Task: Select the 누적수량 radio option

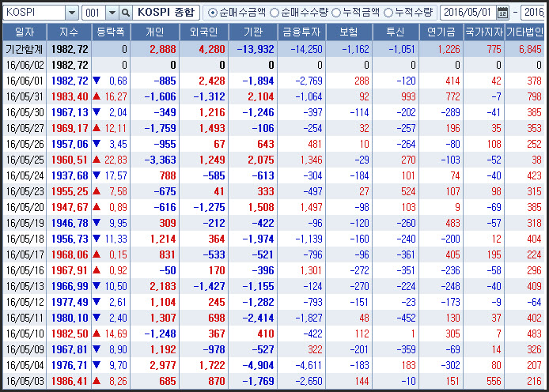Action: tap(388, 13)
